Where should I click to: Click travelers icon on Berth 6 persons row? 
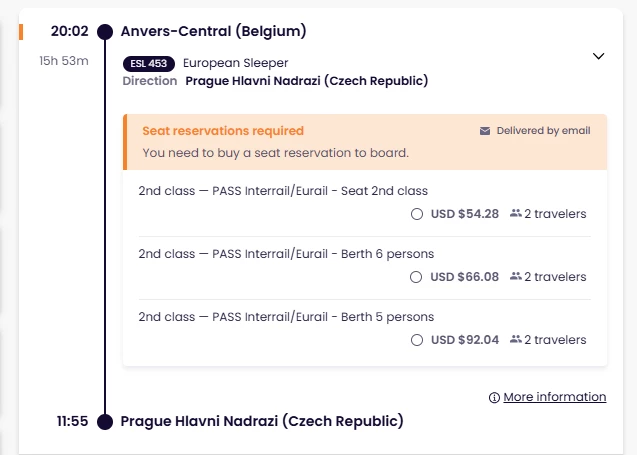tap(516, 277)
